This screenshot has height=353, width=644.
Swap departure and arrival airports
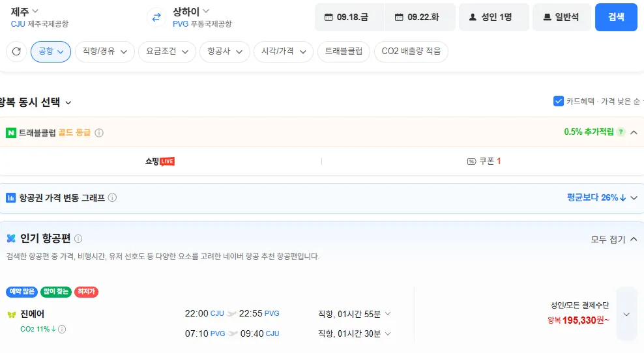click(x=156, y=17)
